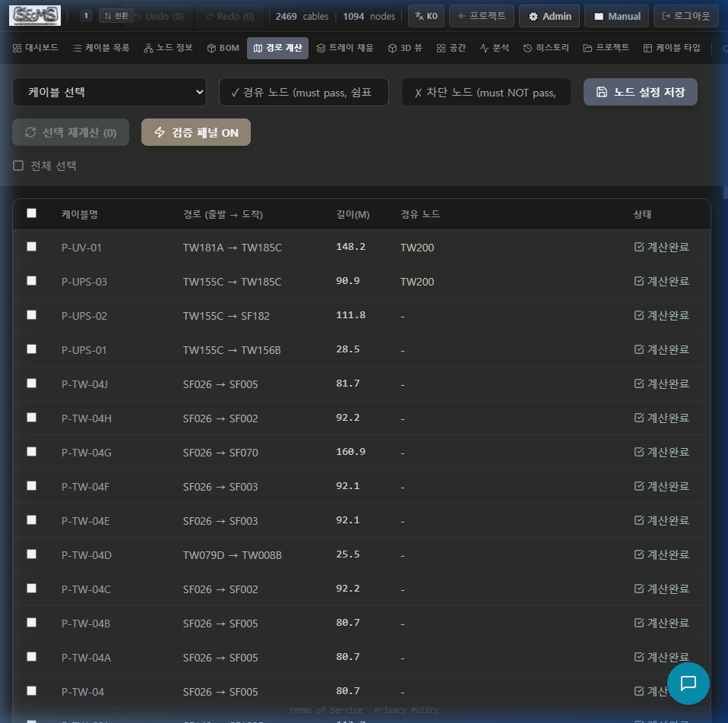Open the Admin settings
The height and width of the screenshot is (723, 728).
549,16
